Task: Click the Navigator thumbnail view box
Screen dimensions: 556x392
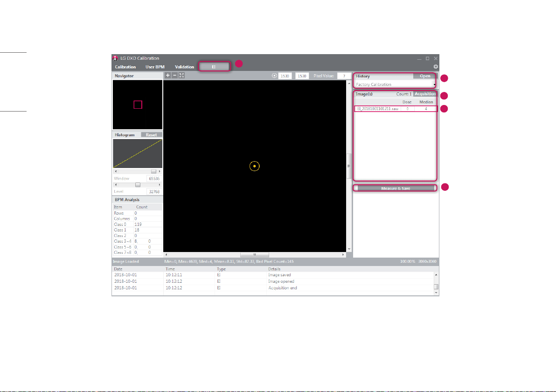Action: pyautogui.click(x=138, y=105)
